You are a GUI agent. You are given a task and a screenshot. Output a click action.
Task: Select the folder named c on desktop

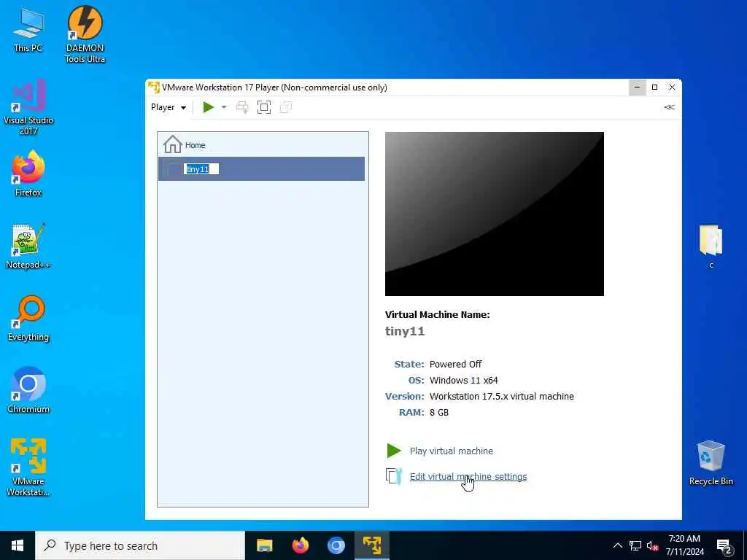[x=711, y=246]
